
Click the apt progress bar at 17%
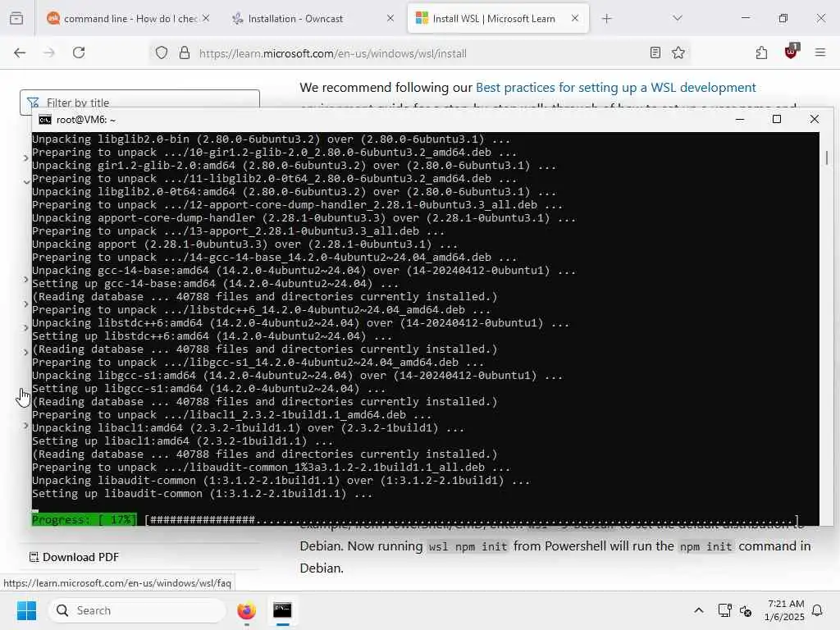click(x=414, y=519)
